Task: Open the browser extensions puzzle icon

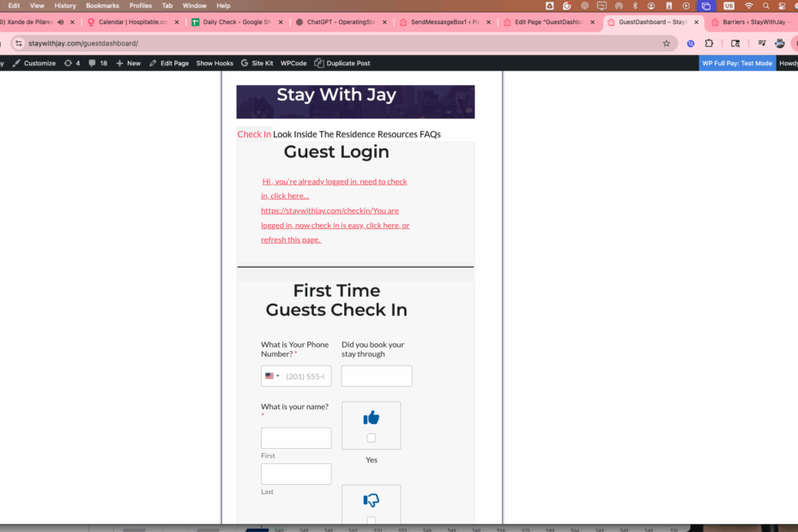Action: 710,43
